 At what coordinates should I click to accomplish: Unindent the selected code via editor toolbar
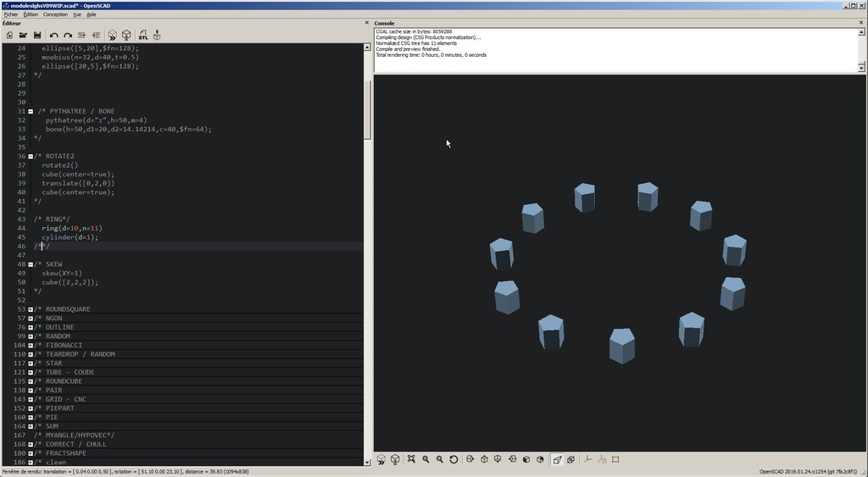tap(82, 36)
